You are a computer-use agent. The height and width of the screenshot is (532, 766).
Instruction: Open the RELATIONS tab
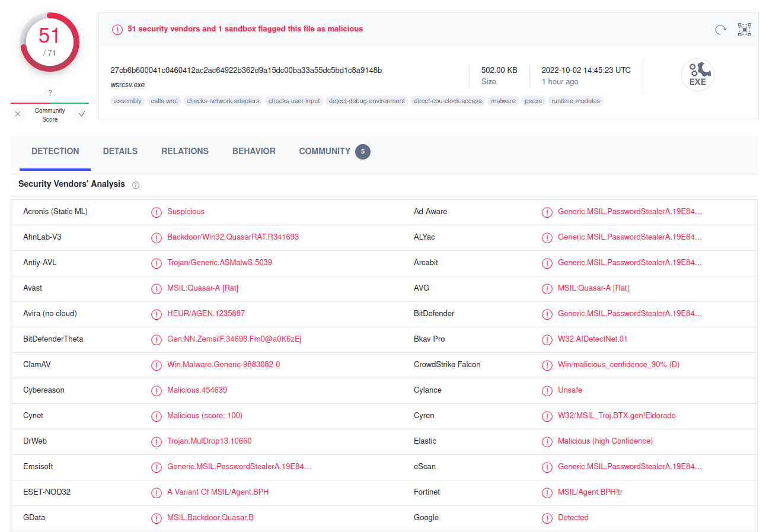(x=185, y=151)
